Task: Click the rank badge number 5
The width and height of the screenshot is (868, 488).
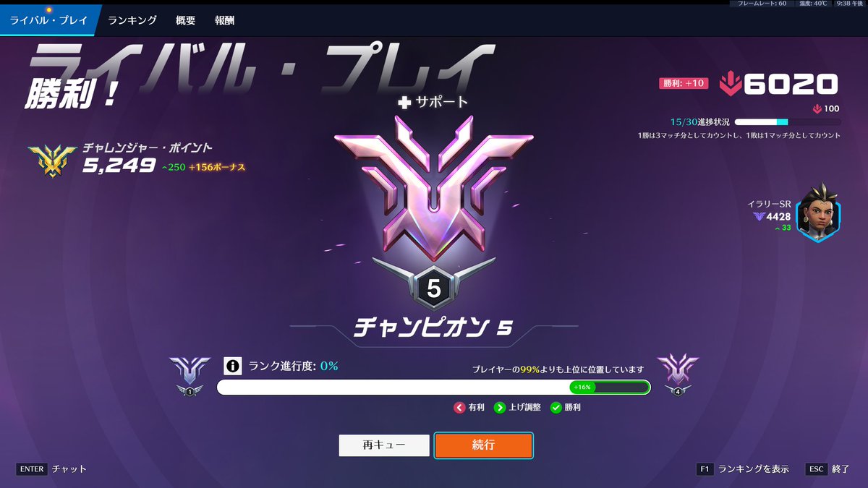Action: 433,290
